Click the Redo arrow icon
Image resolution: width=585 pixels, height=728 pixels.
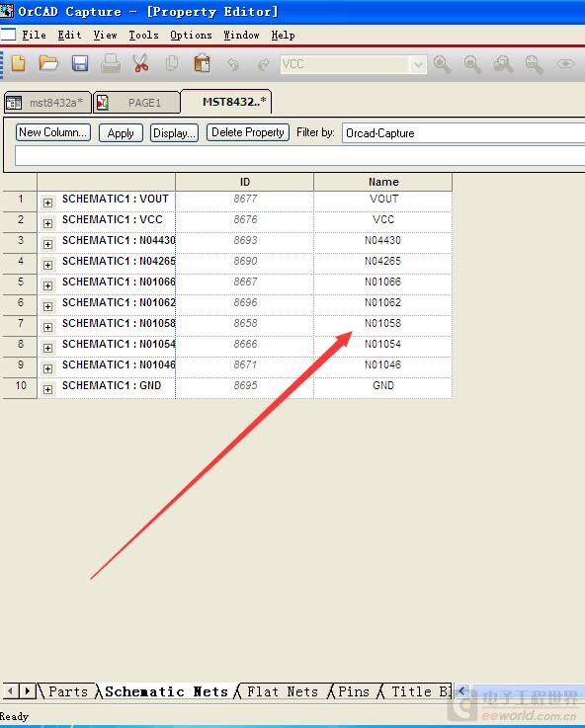click(x=264, y=64)
